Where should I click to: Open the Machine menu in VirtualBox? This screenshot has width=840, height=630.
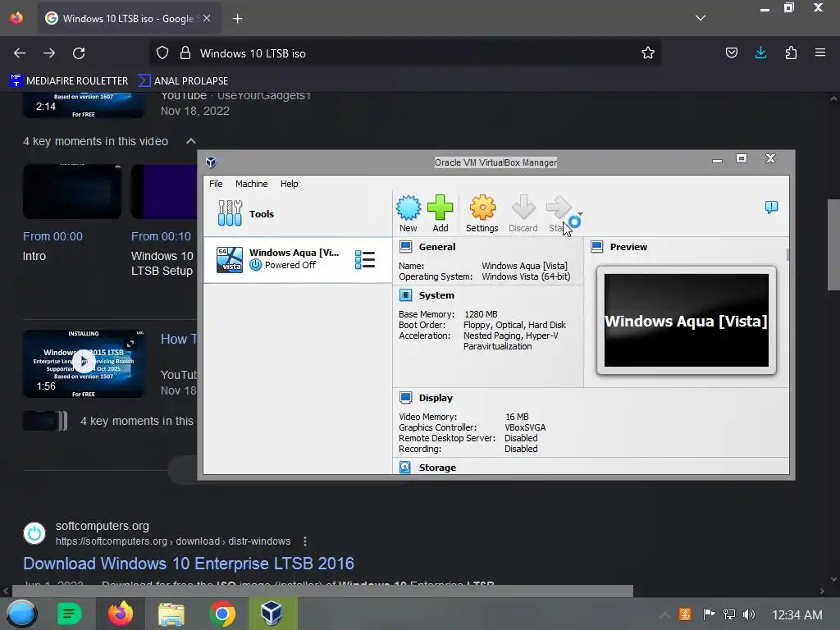(x=251, y=184)
